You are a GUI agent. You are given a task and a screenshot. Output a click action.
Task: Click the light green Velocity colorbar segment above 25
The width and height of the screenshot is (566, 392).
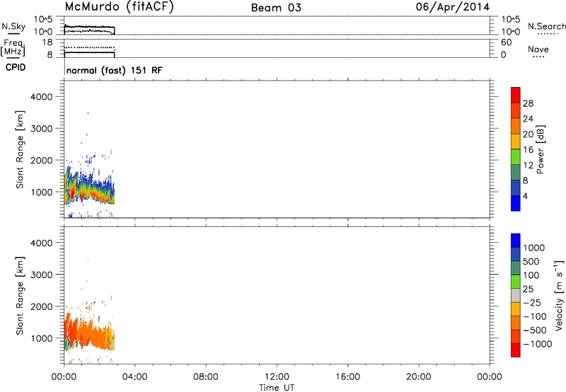(516, 282)
